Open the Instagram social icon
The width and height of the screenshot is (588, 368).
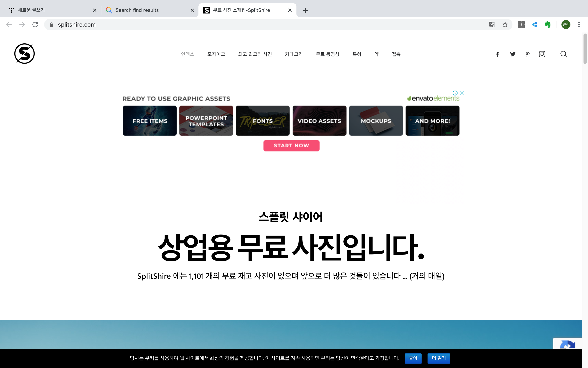(x=542, y=54)
